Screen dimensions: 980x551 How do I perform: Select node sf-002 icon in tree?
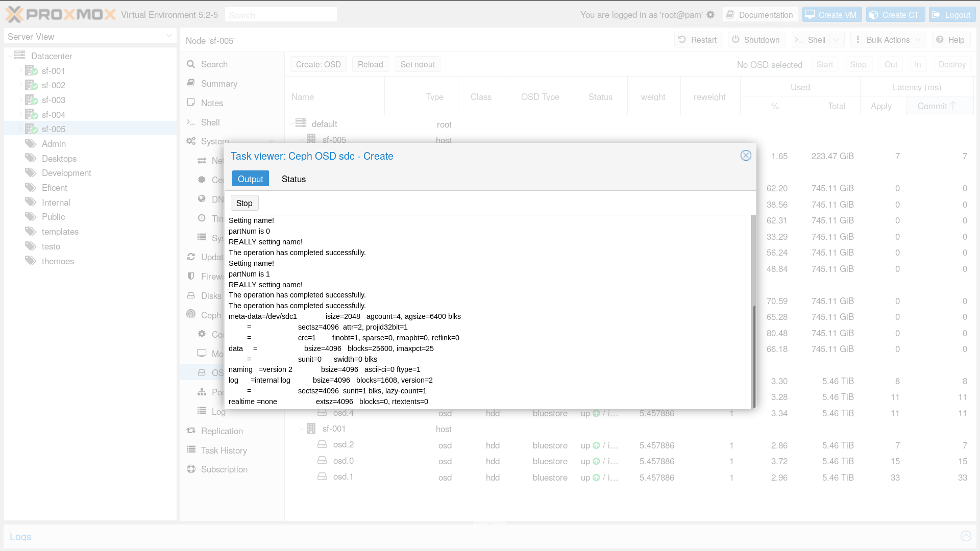(32, 85)
